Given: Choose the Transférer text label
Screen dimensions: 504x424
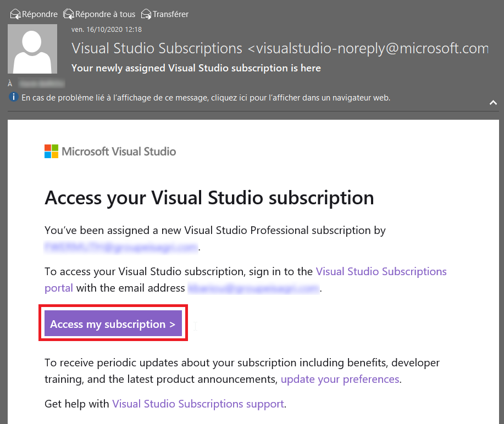Looking at the screenshot, I should tap(170, 14).
